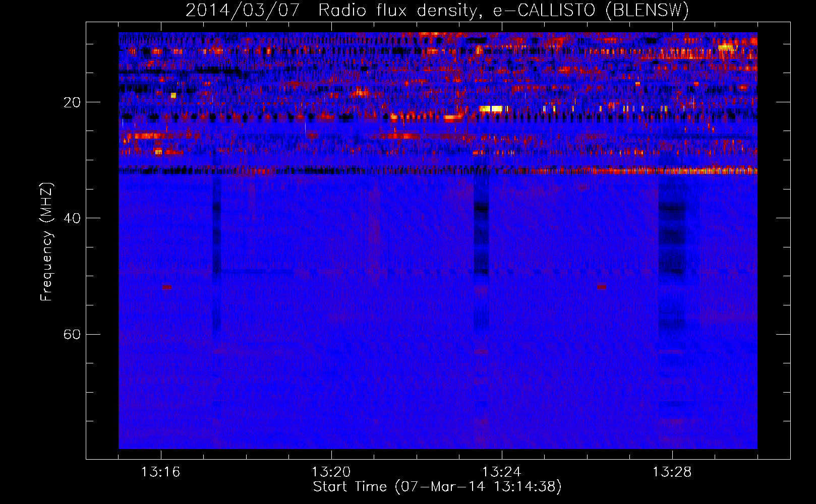Click the 40 MHz frequency tick label
Viewport: 816px width, 504px height.
point(72,218)
